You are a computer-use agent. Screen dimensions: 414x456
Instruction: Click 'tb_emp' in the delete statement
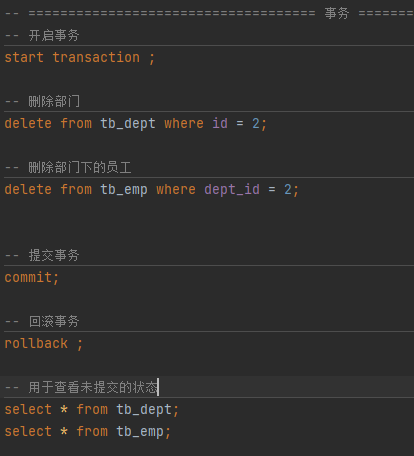124,190
